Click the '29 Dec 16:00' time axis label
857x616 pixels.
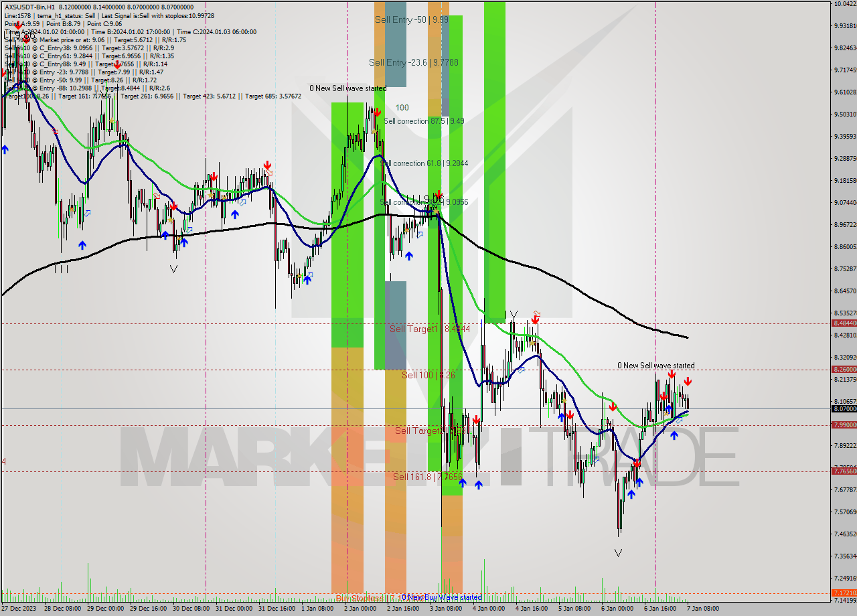[149, 609]
